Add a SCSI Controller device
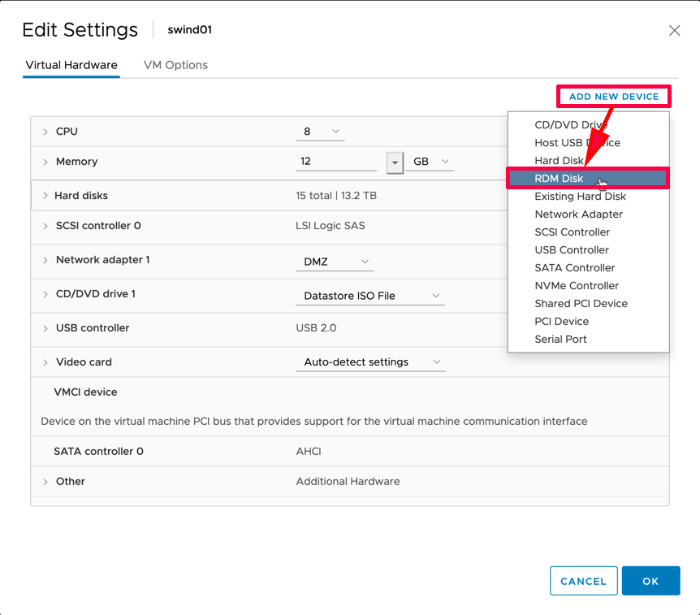 point(589,232)
